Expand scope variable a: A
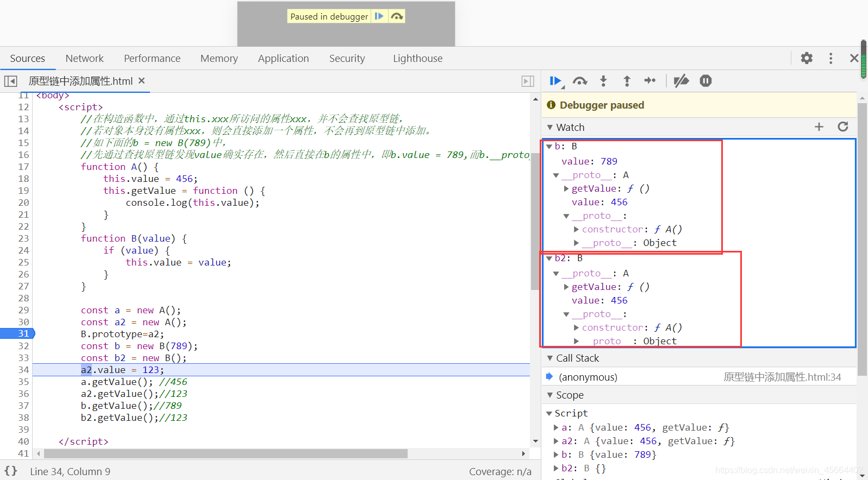The width and height of the screenshot is (868, 480). tap(556, 428)
